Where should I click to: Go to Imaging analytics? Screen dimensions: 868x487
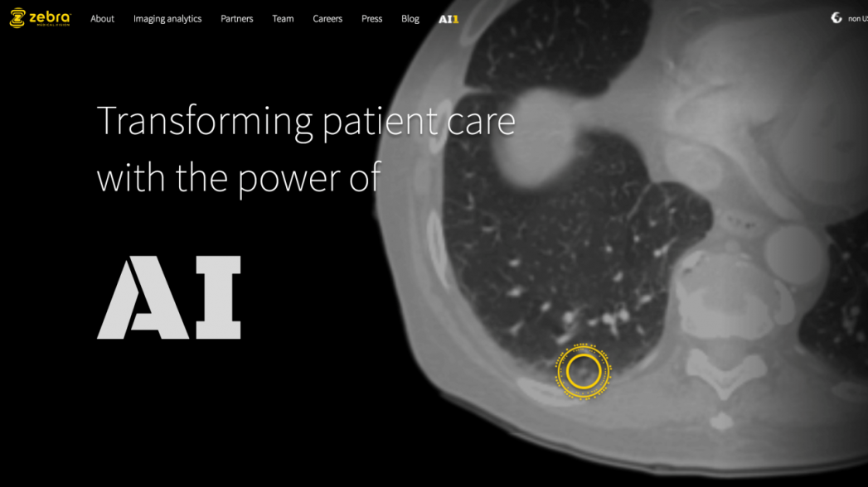click(x=167, y=19)
